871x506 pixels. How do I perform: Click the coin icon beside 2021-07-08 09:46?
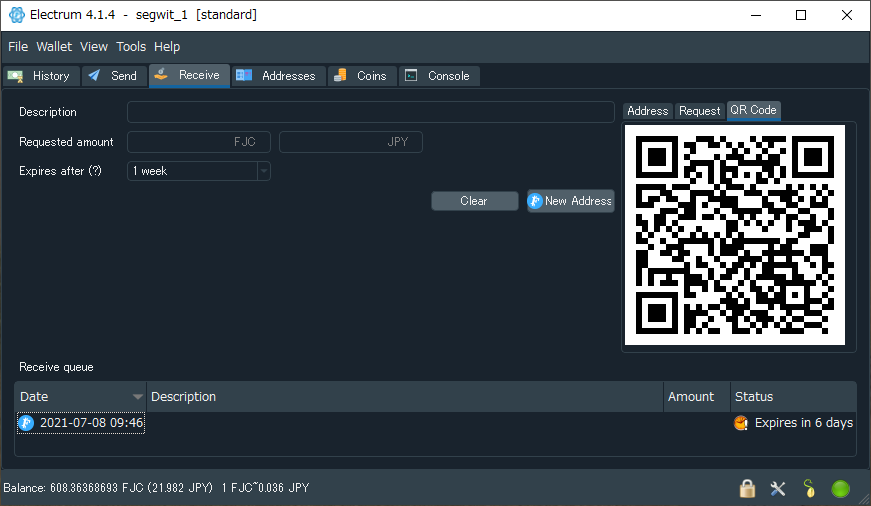point(26,423)
